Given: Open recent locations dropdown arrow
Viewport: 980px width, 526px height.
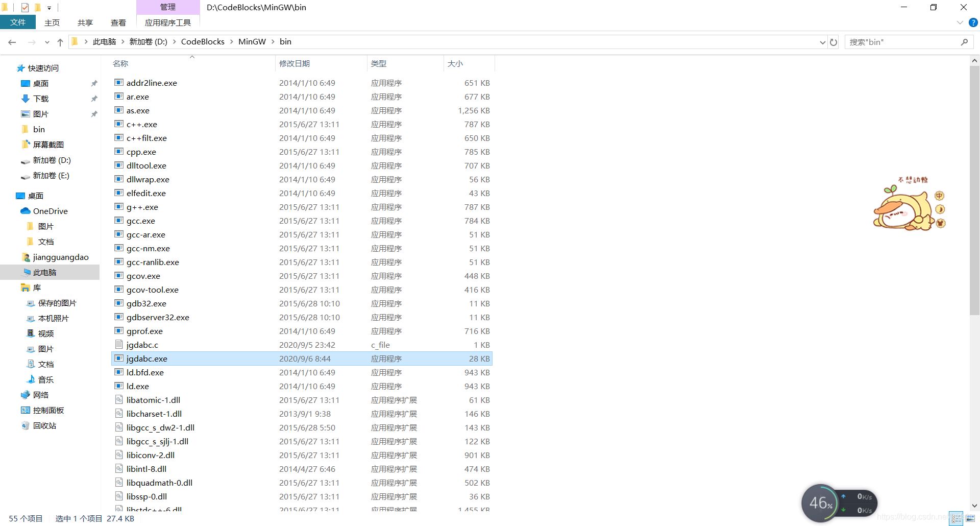Looking at the screenshot, I should 47,42.
